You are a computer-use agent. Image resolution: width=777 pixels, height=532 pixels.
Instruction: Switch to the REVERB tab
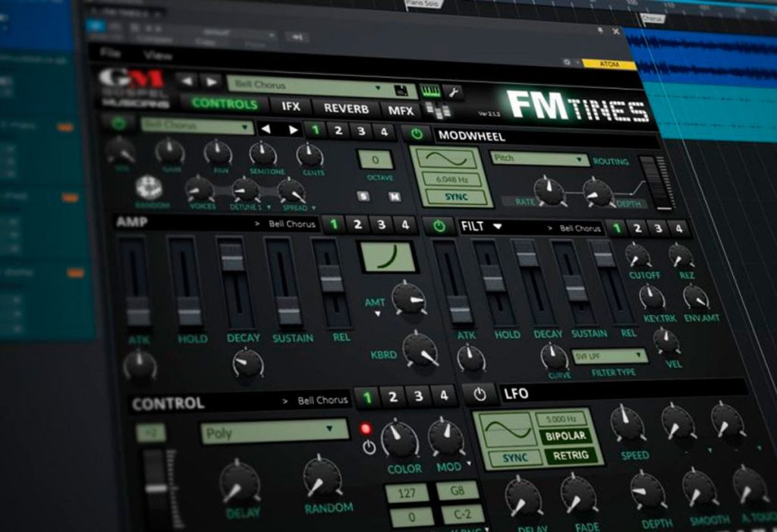(x=346, y=109)
